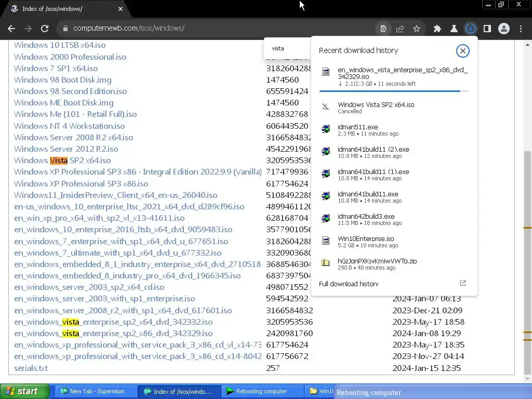532x399 pixels.
Task: Open Windows 10 LTSB x64.iso link
Action: point(59,45)
